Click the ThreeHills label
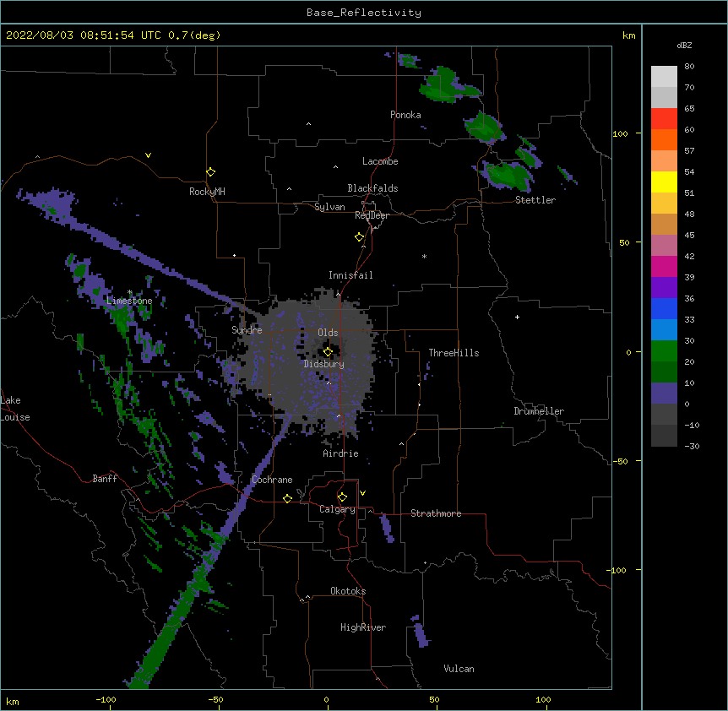Image resolution: width=728 pixels, height=711 pixels. [x=454, y=353]
